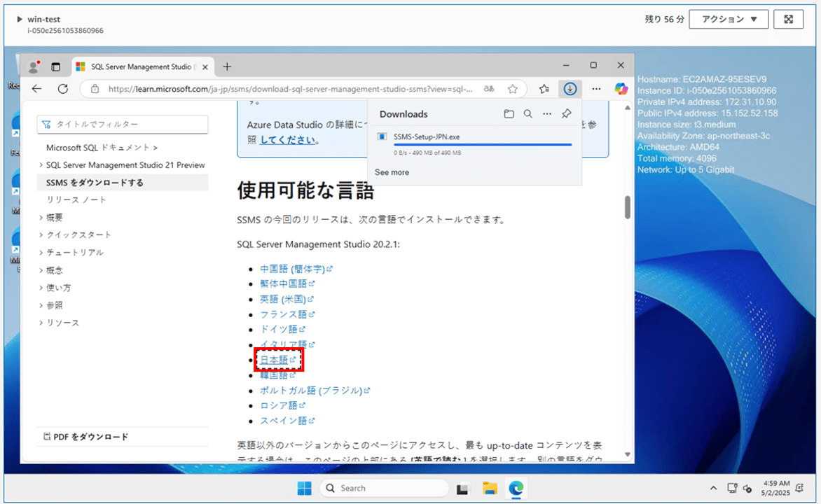This screenshot has height=504, width=821.
Task: Toggle fullscreen session icon
Action: click(x=788, y=20)
